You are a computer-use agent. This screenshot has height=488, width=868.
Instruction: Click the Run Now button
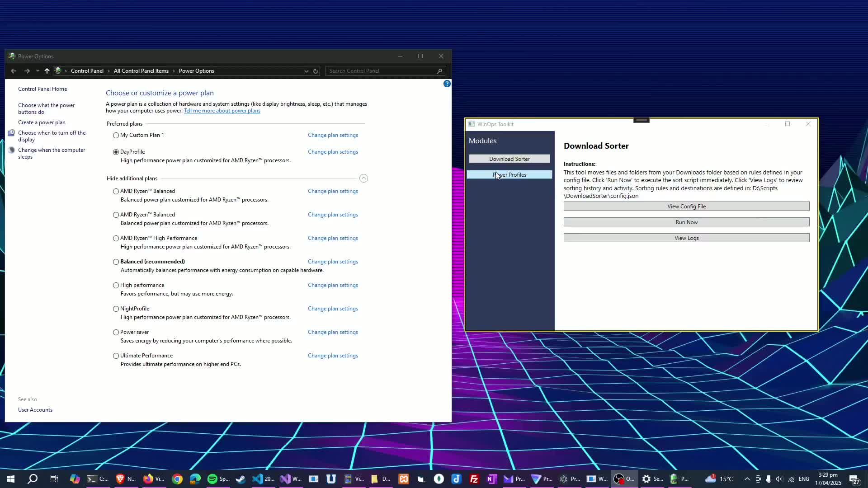click(686, 222)
